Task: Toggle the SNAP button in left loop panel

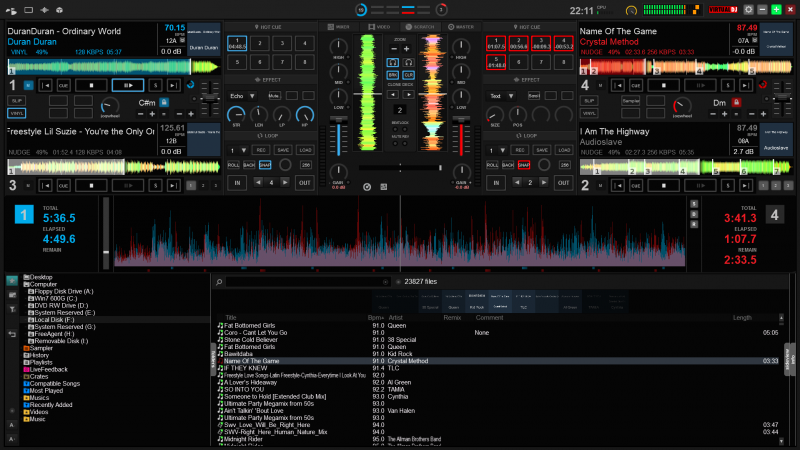Action: (x=265, y=165)
